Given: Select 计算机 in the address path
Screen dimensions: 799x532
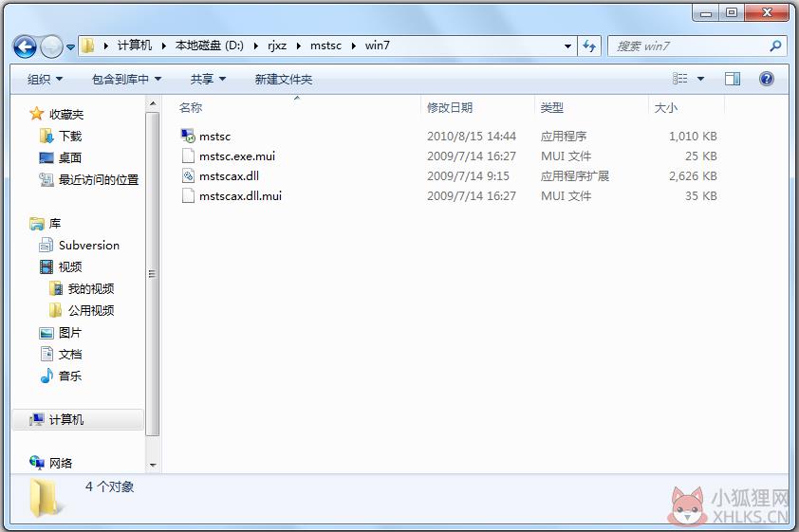Looking at the screenshot, I should click(x=135, y=46).
